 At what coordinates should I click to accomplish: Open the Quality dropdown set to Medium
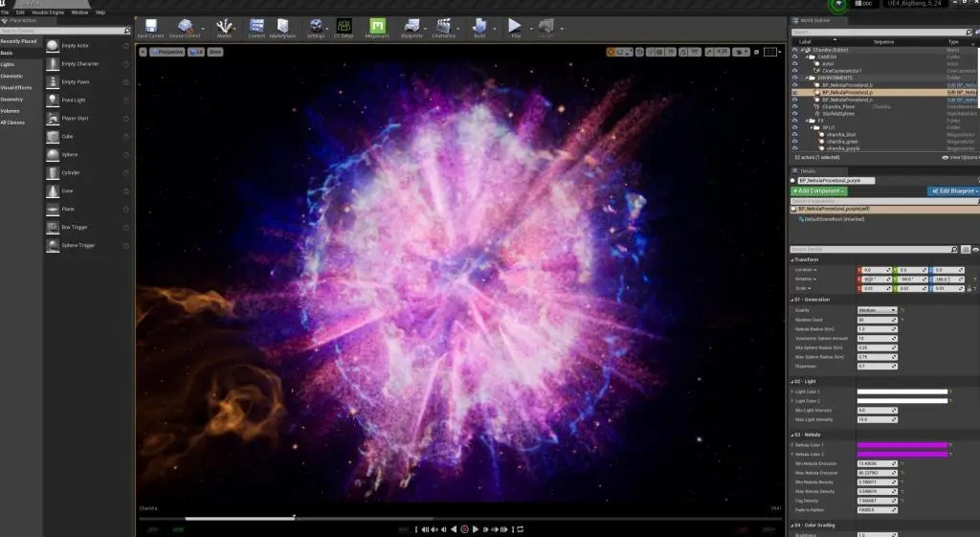click(877, 310)
